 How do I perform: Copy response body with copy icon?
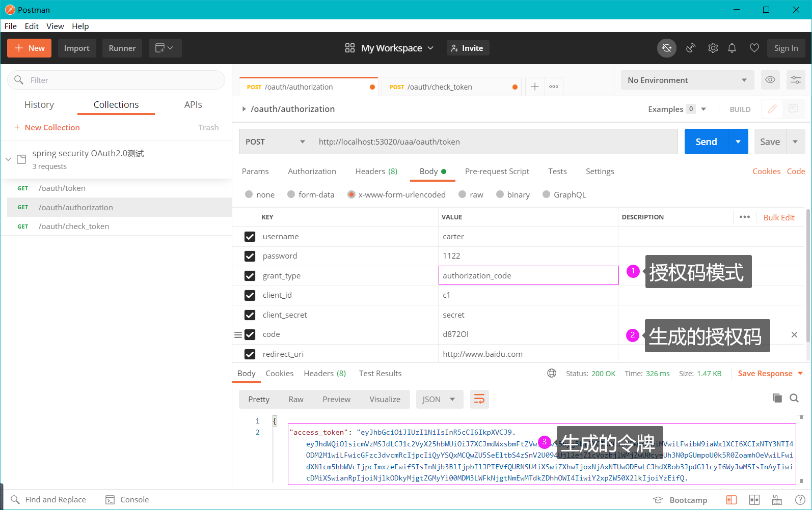[x=777, y=398]
